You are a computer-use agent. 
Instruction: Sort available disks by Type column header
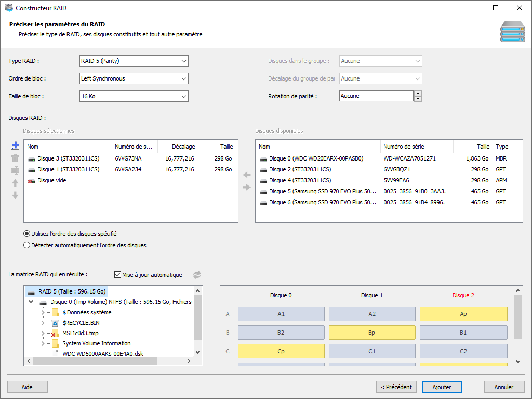506,147
